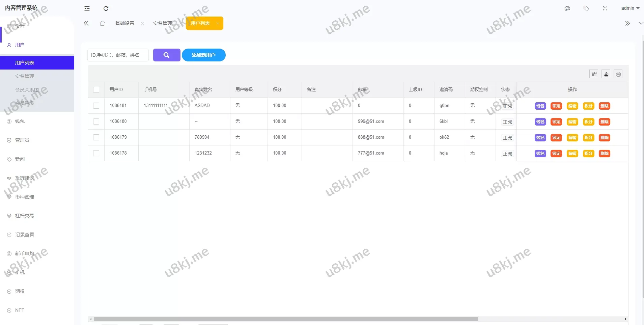Open the theme palette icon

(x=567, y=8)
